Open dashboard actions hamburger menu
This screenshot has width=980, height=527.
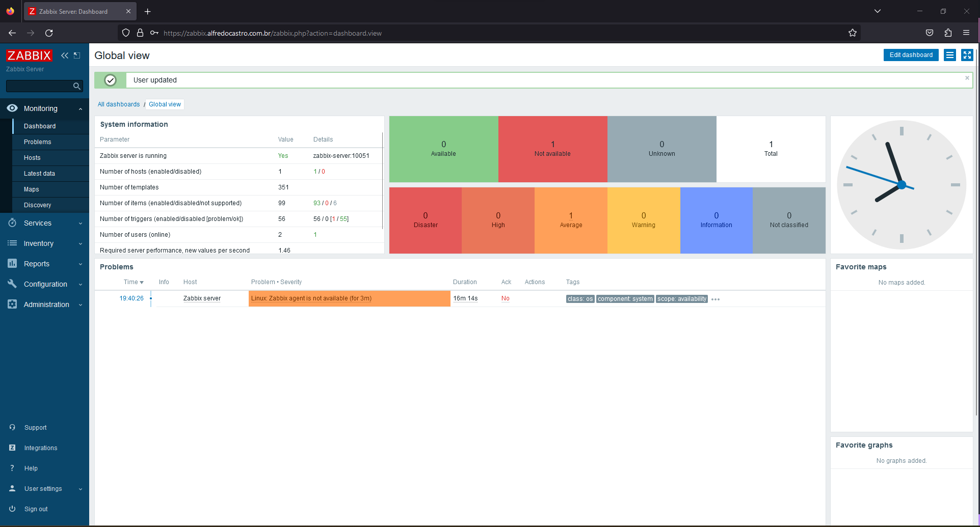pos(949,55)
